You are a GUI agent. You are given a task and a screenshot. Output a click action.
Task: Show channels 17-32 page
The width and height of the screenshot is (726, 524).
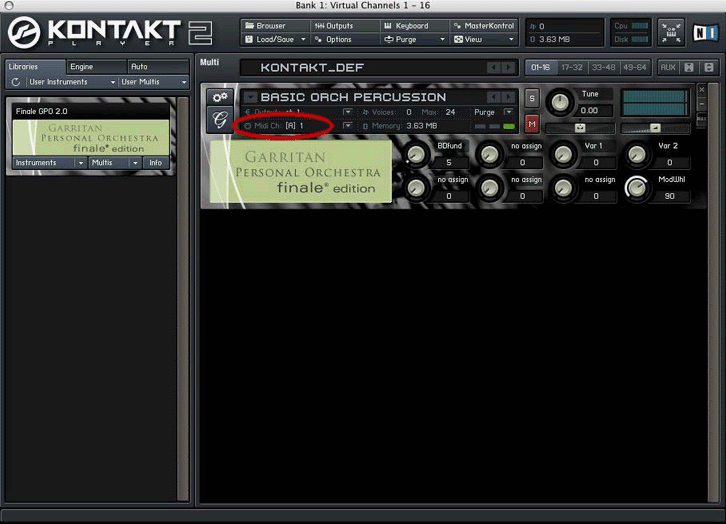pyautogui.click(x=572, y=68)
